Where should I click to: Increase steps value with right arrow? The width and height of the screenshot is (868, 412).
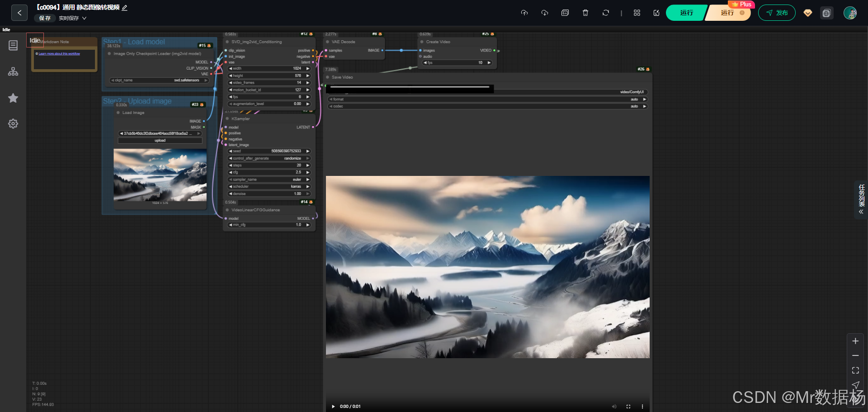click(x=308, y=165)
